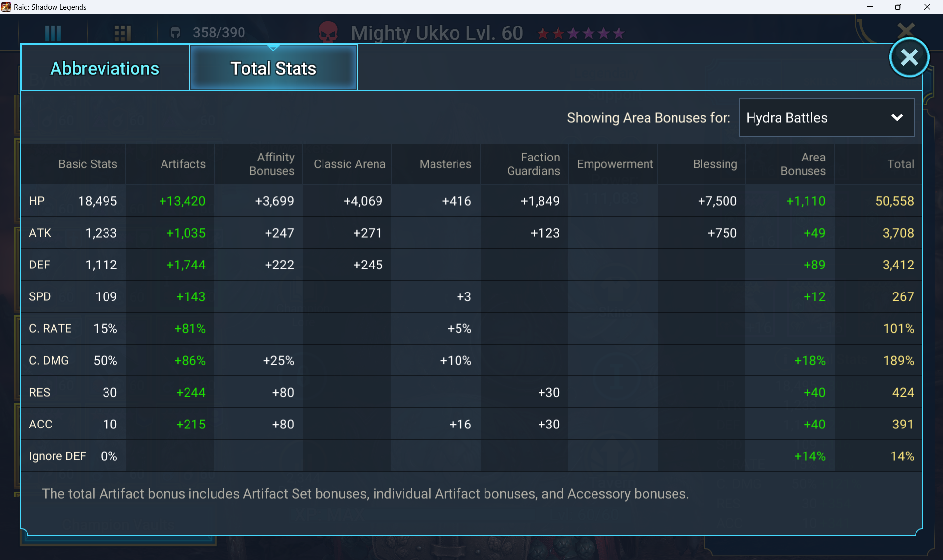Click the red skull icon beside Mighty Ukko
The height and width of the screenshot is (560, 943).
pyautogui.click(x=328, y=32)
